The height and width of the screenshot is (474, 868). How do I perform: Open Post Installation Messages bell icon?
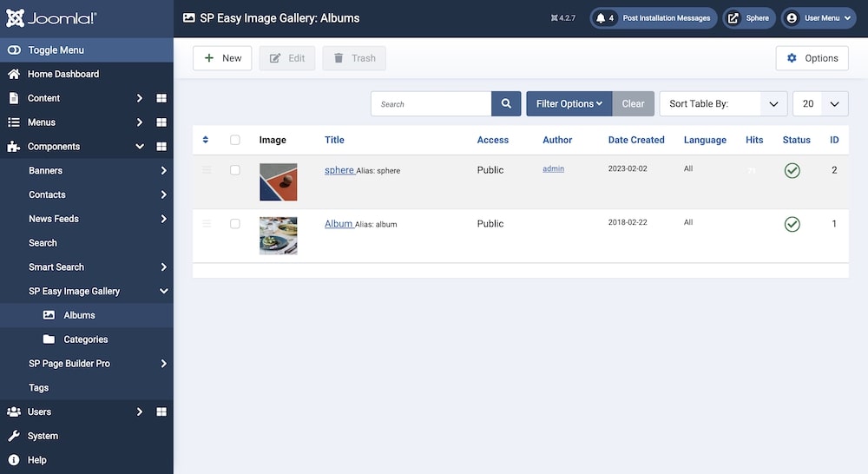(601, 18)
